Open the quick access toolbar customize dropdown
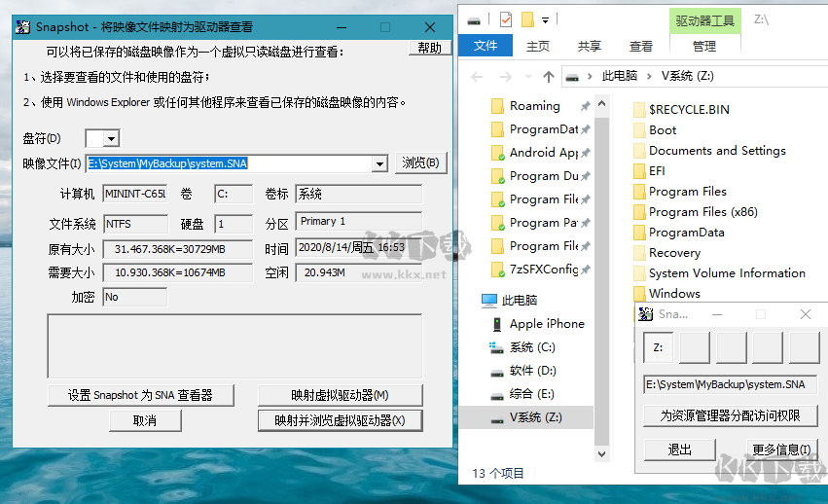The height and width of the screenshot is (504, 828). pos(545,20)
